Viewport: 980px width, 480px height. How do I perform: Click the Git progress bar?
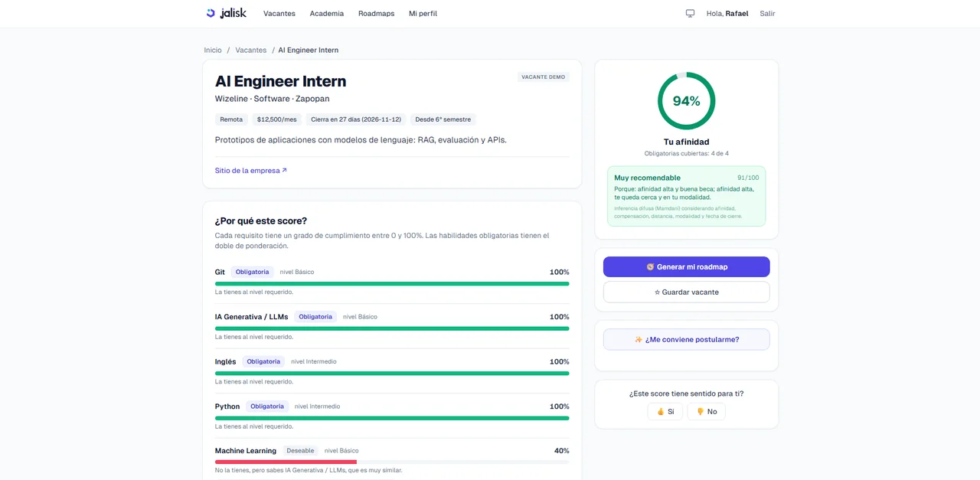click(x=392, y=283)
